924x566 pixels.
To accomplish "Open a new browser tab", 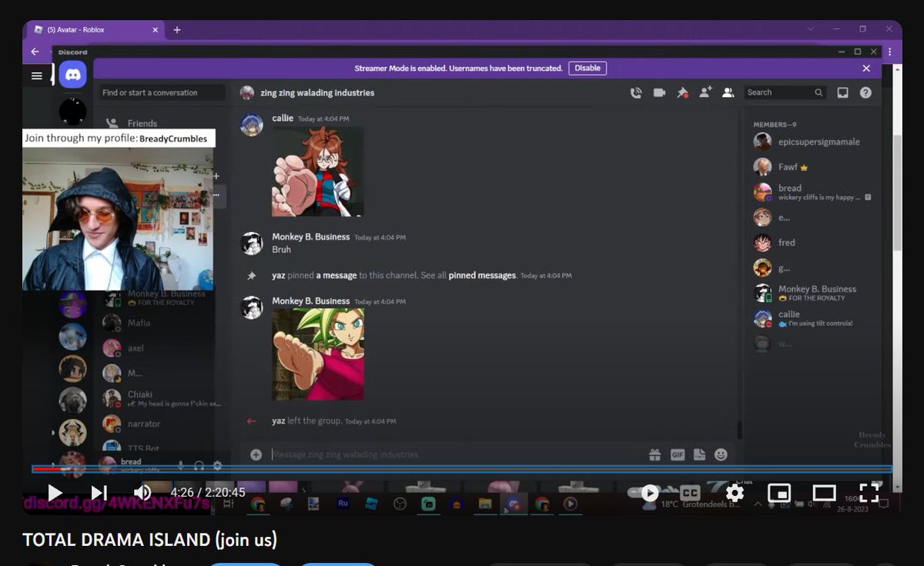I will click(176, 29).
